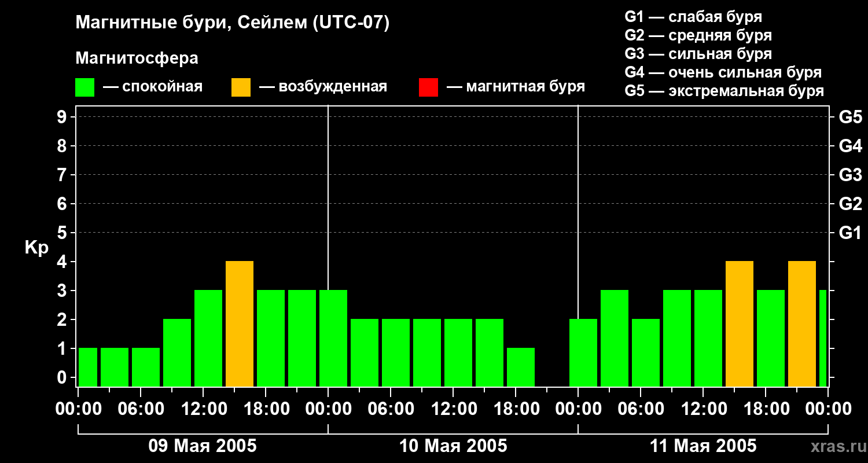The width and height of the screenshot is (868, 463).
Task: Click the 'G5 — экстремальная буря' legend line
Action: 724,91
